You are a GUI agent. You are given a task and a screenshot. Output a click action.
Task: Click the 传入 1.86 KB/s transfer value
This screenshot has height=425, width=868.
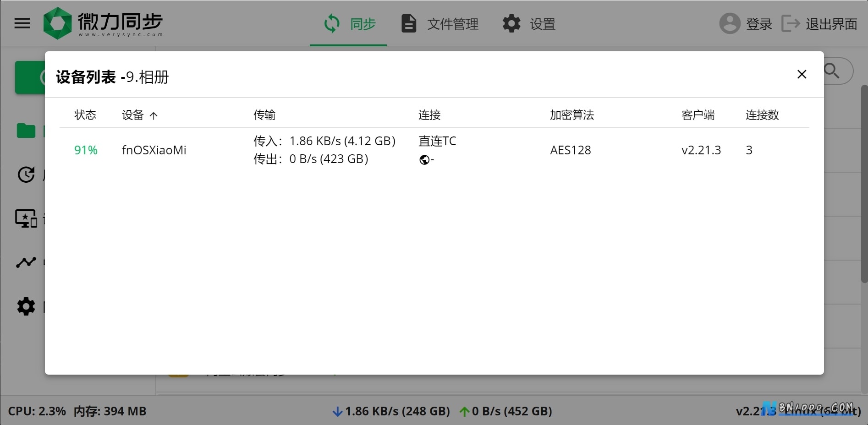(x=324, y=141)
